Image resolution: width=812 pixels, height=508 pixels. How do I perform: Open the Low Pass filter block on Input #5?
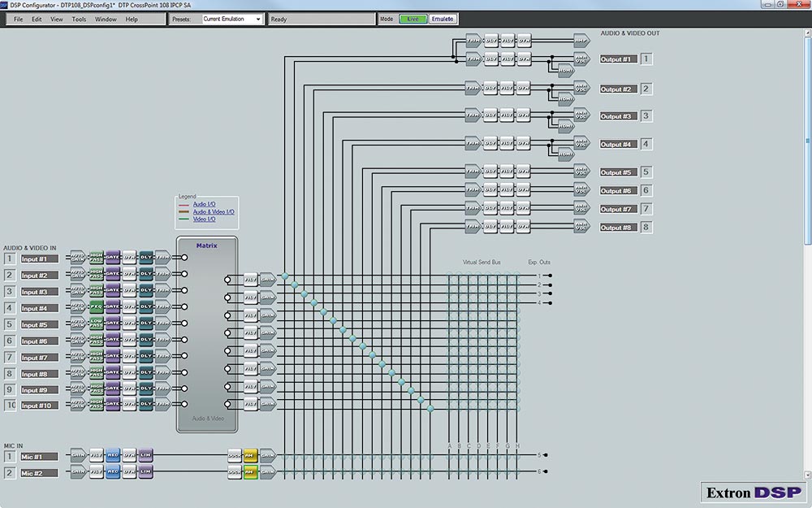(x=96, y=323)
